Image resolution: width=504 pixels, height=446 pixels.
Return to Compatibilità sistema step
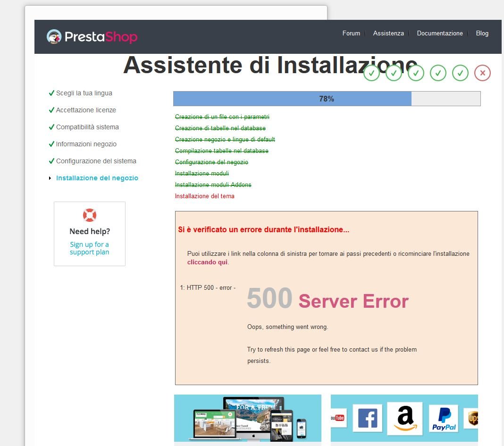[x=87, y=127]
